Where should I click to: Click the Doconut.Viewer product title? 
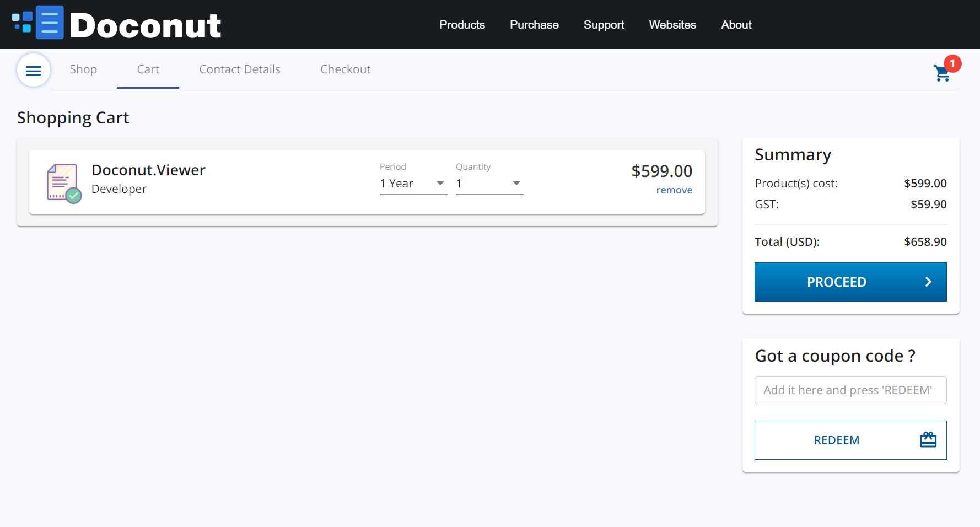(x=148, y=170)
